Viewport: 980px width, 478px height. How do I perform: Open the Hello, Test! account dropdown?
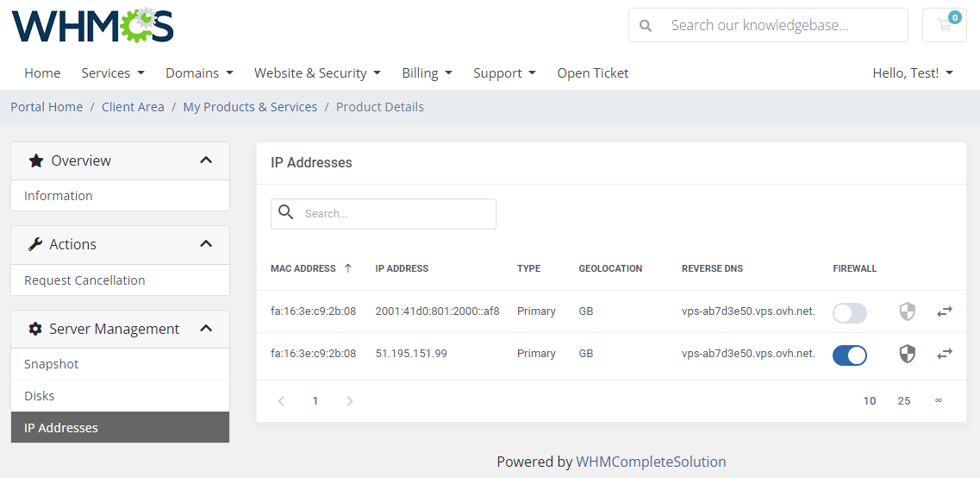[x=912, y=73]
